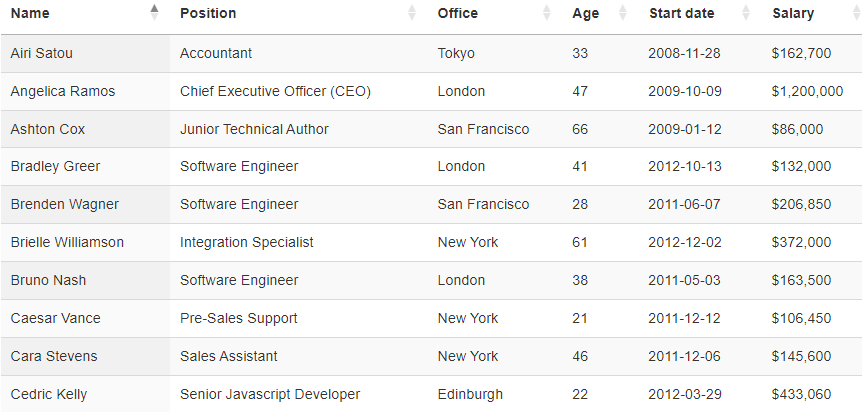Click the Office column sort arrows

(x=546, y=13)
